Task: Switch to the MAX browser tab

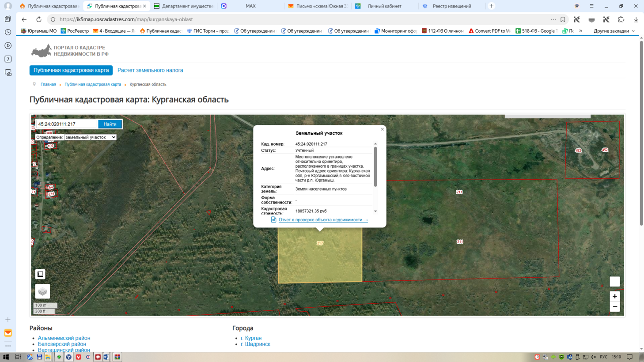Action: (250, 6)
